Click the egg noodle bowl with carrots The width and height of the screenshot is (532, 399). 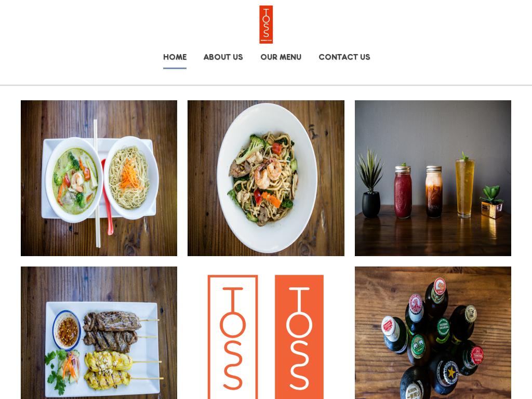click(131, 178)
